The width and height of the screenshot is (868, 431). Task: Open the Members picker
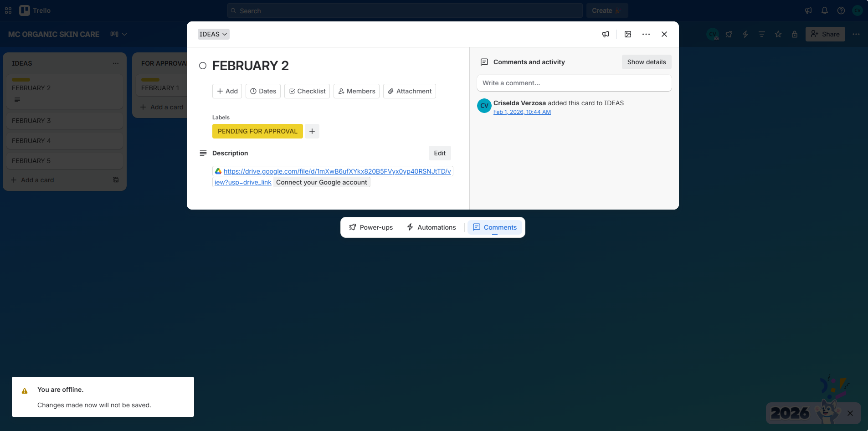click(x=356, y=91)
